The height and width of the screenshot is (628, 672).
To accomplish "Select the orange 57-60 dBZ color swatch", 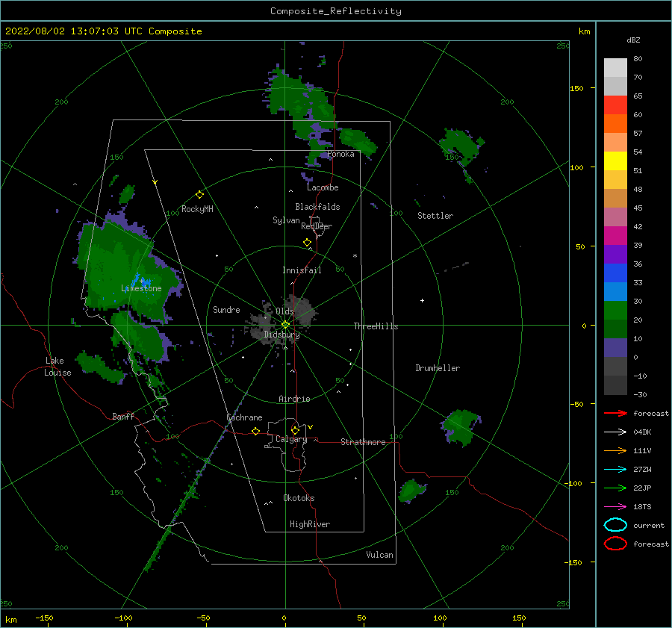I will coord(615,123).
